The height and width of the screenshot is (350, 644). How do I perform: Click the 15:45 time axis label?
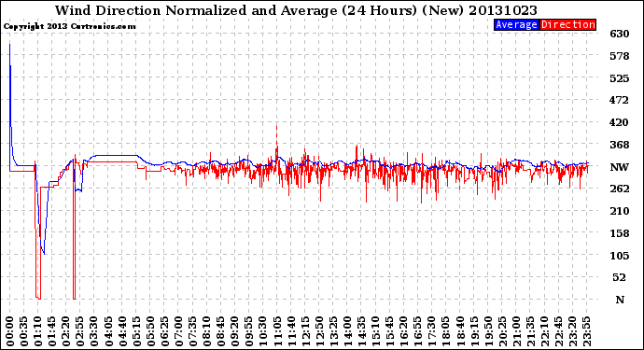pos(390,331)
